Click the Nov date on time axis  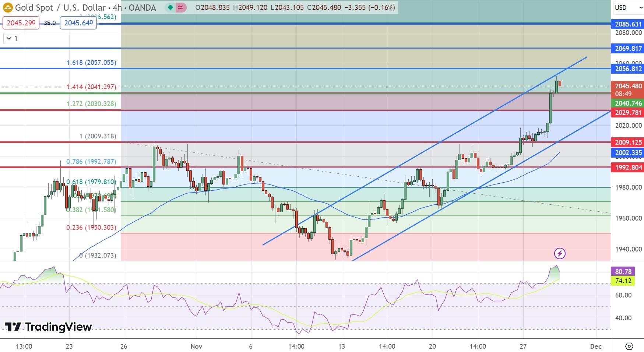coord(197,346)
